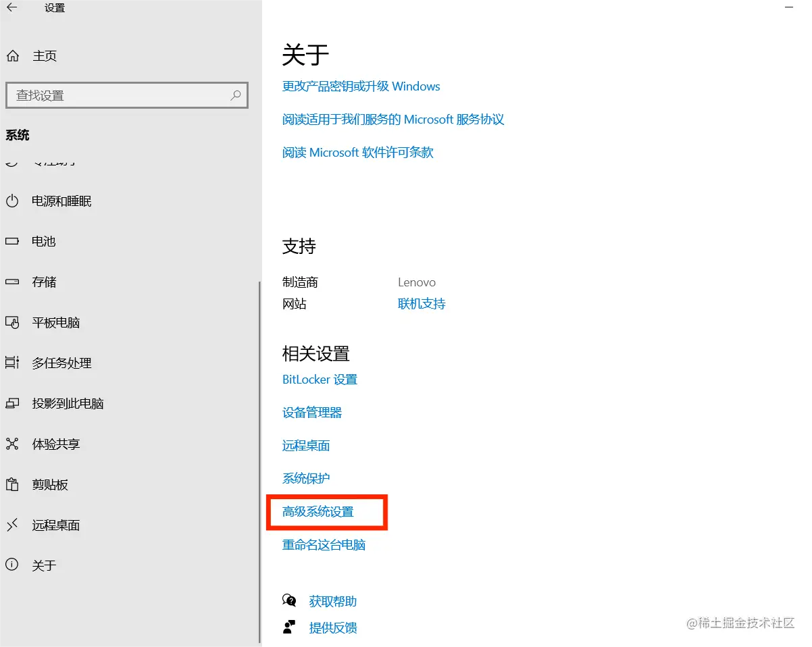The width and height of the screenshot is (812, 647).
Task: Open 系统保护 settings
Action: 305,478
